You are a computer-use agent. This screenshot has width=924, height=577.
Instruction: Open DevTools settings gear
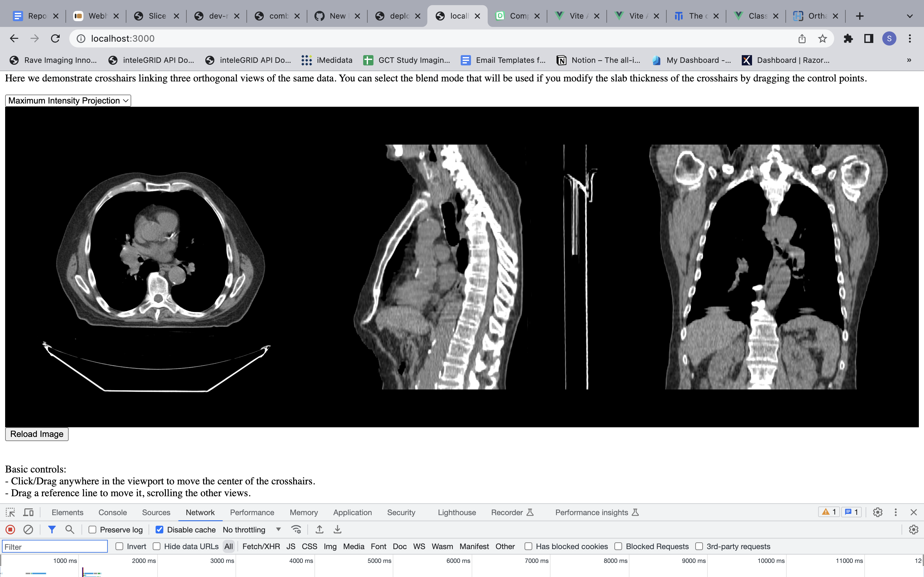(877, 513)
